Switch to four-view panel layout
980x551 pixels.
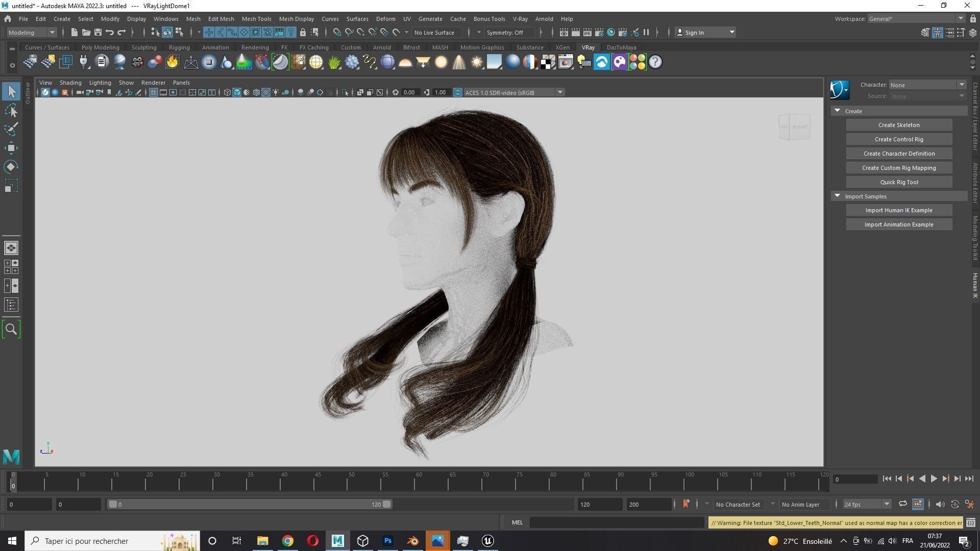pyautogui.click(x=11, y=267)
